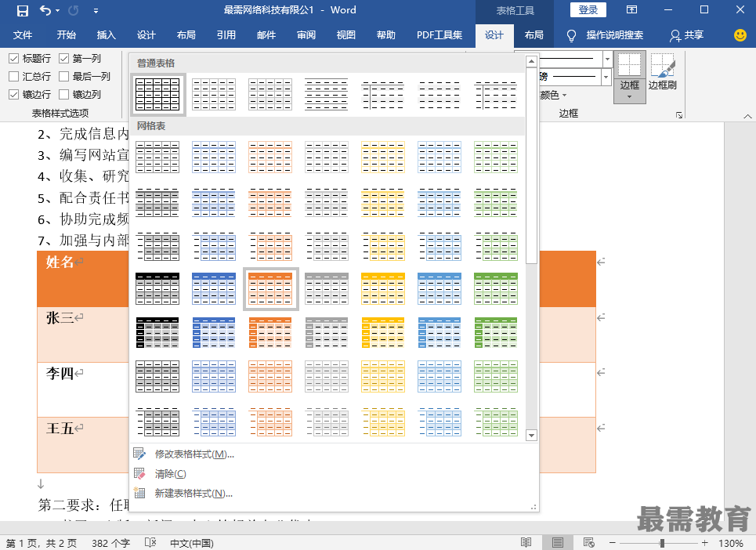Viewport: 756px width, 550px height.
Task: Click the zoom slider handle
Action: pyautogui.click(x=663, y=543)
